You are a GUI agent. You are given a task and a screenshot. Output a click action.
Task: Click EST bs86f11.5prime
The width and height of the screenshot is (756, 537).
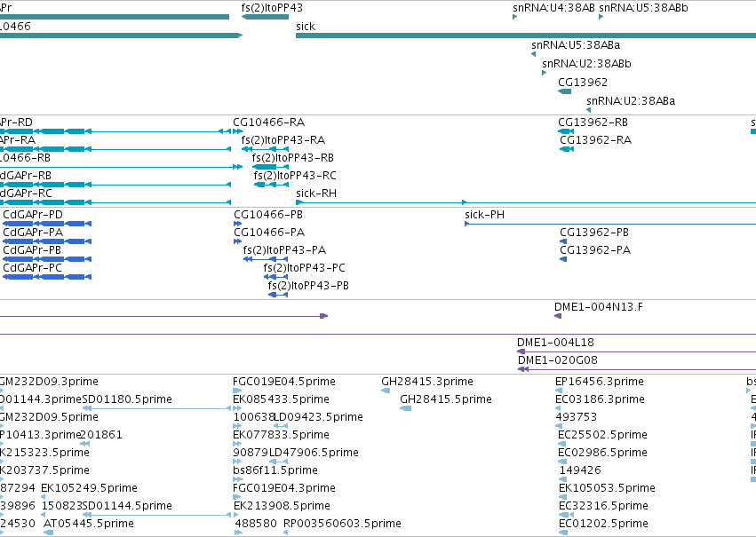pos(275,471)
